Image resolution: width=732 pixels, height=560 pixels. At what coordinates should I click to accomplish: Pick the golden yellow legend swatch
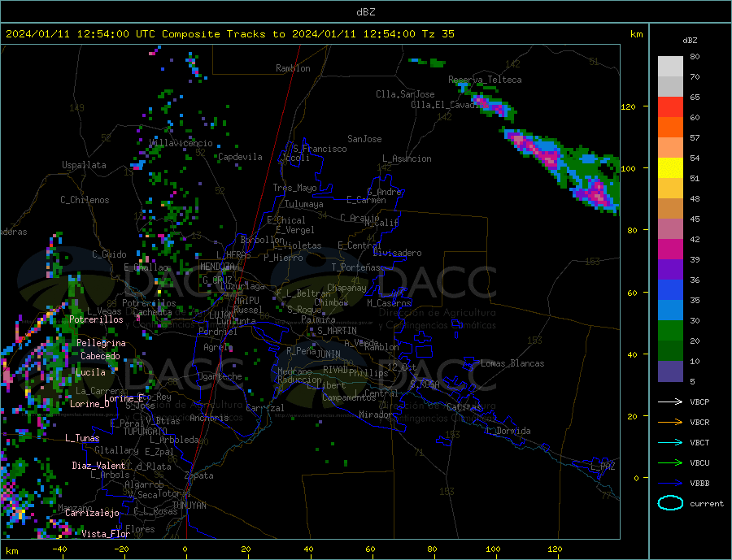click(x=670, y=189)
